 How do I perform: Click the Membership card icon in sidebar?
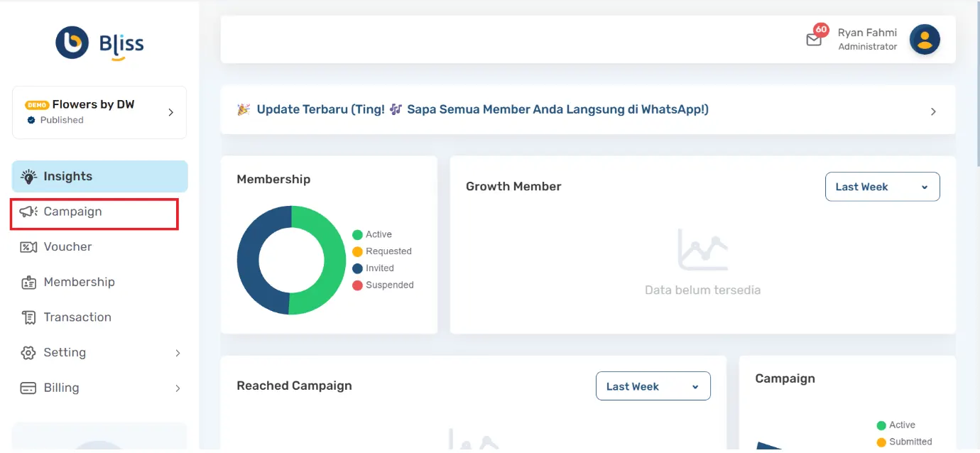click(x=28, y=282)
